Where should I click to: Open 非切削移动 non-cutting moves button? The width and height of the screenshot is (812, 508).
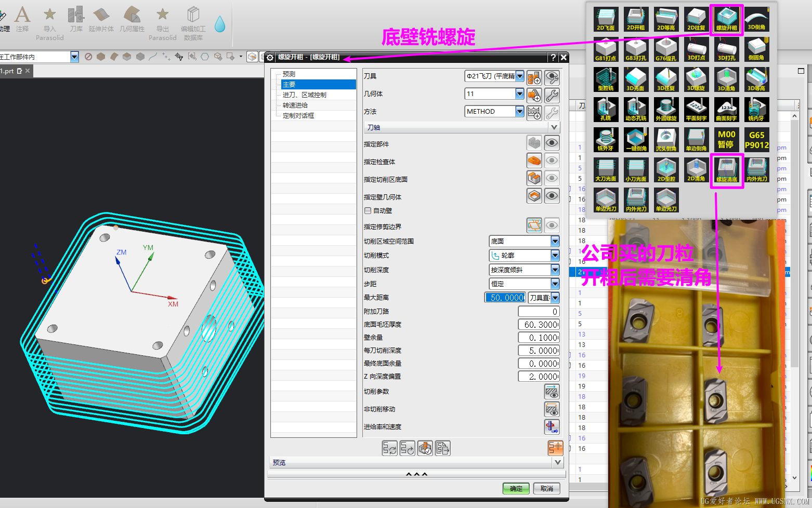(x=552, y=409)
